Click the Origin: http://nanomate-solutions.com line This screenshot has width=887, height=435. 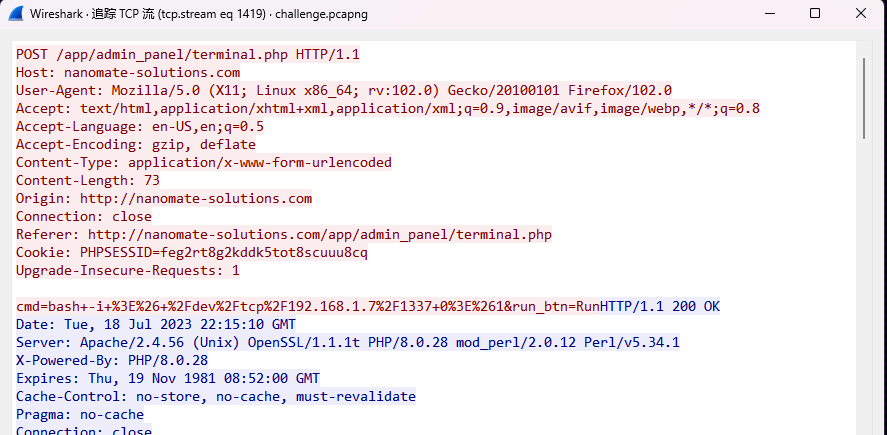(x=164, y=199)
